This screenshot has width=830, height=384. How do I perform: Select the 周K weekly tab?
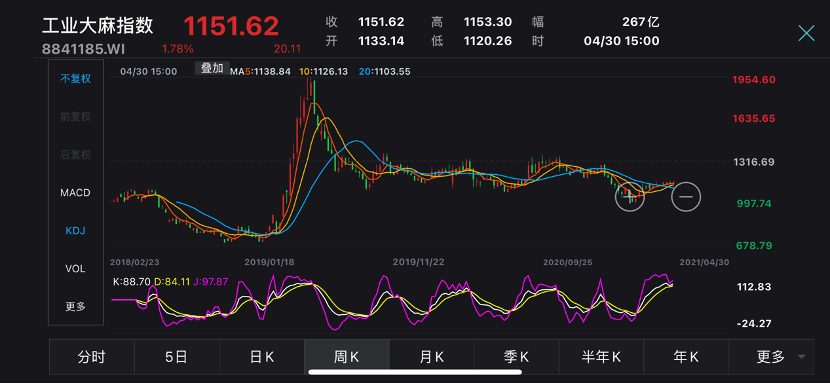(x=347, y=357)
